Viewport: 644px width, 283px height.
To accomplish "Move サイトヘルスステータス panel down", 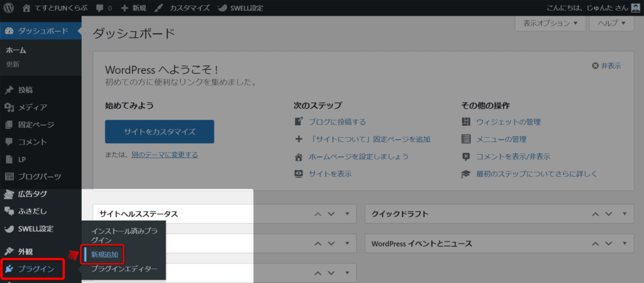I will (332, 214).
